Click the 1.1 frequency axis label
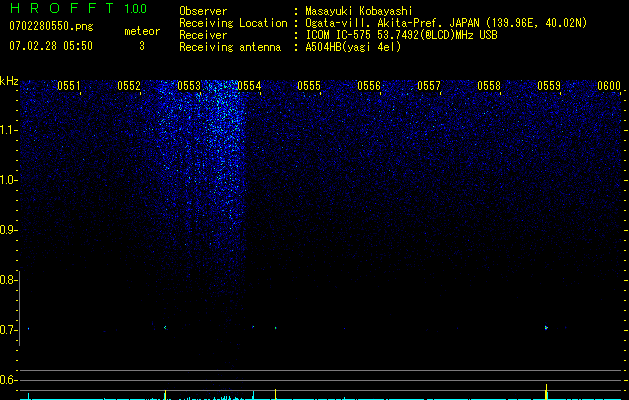Screen dimensions: 629x400 (8, 130)
